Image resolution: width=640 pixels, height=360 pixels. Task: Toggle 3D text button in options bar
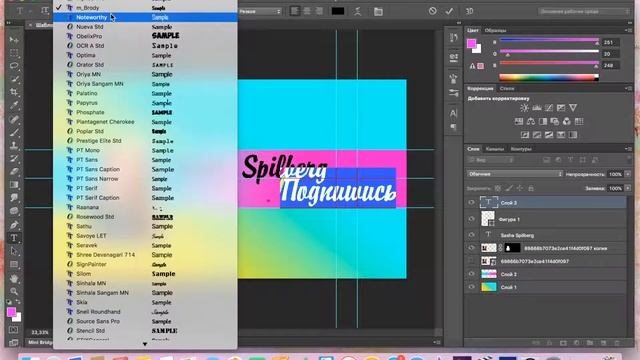[x=469, y=11]
